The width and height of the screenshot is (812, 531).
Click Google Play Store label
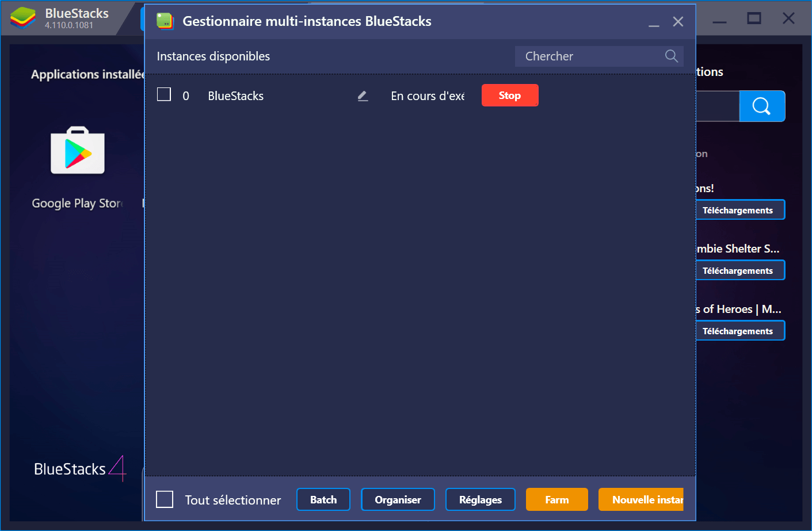[77, 203]
